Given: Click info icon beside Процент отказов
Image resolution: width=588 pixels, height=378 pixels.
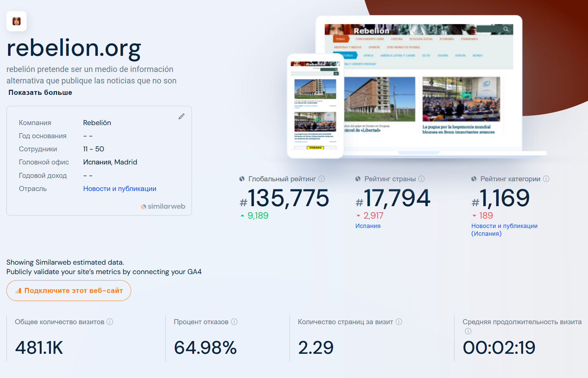Looking at the screenshot, I should pyautogui.click(x=234, y=322).
